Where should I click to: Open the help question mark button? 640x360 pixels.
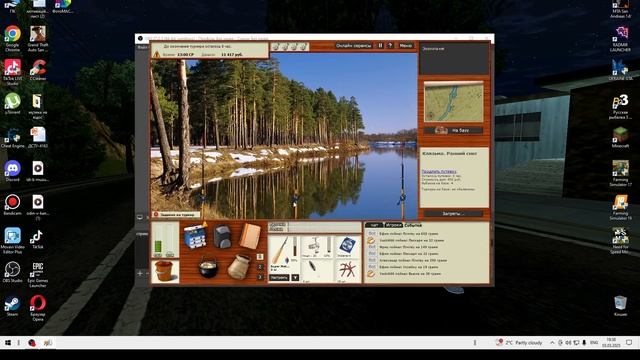[x=390, y=46]
